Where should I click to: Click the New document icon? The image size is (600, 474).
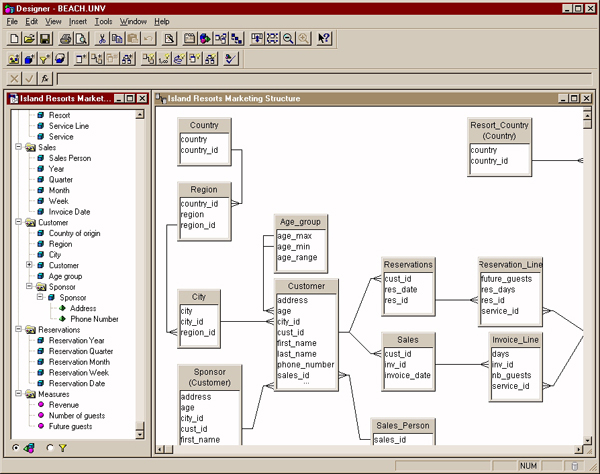click(x=14, y=39)
